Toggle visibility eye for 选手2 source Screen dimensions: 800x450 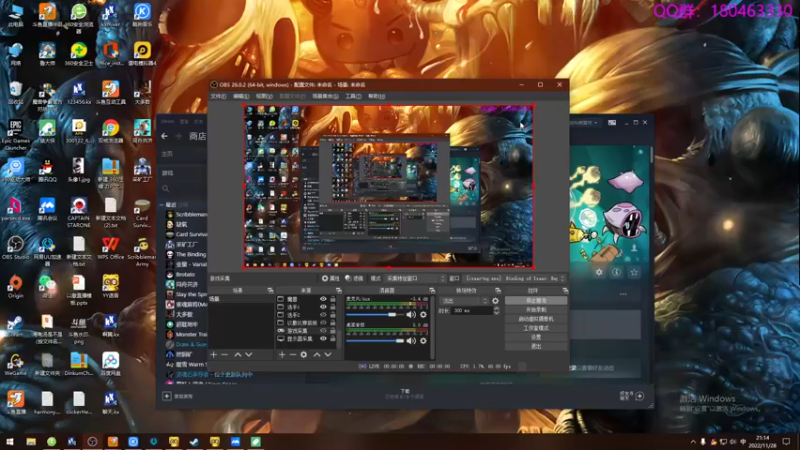coord(323,315)
